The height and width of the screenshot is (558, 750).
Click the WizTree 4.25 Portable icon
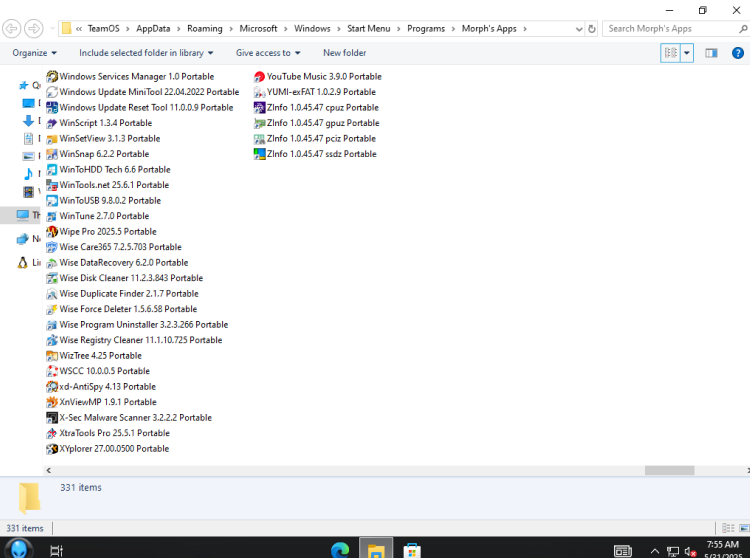(x=52, y=356)
